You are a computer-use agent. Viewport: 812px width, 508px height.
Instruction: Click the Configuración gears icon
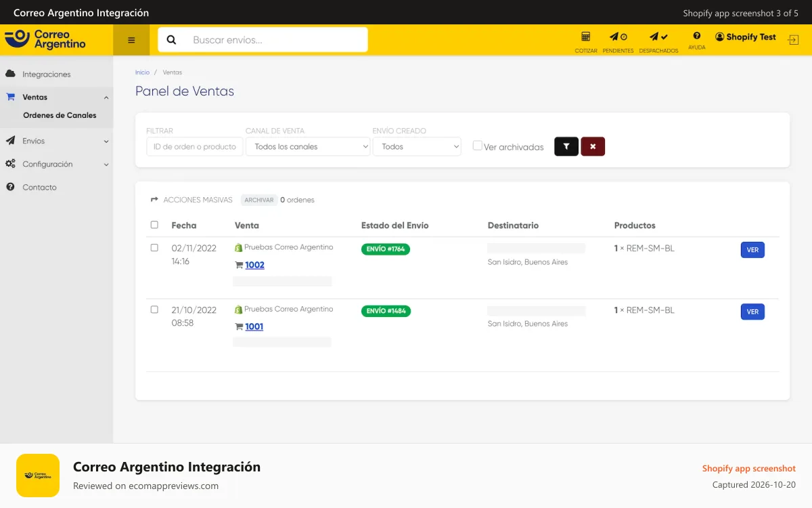(x=10, y=164)
